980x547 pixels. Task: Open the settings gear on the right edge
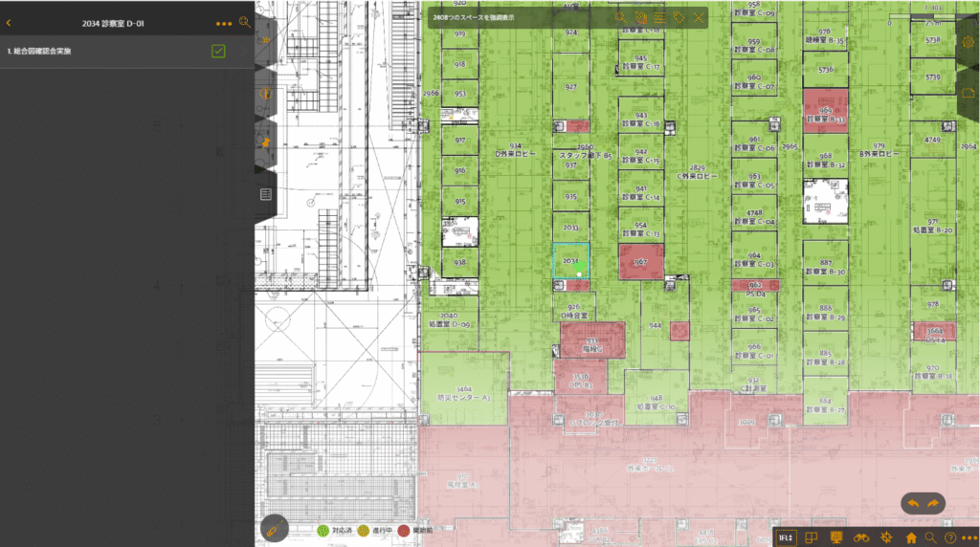coord(968,42)
